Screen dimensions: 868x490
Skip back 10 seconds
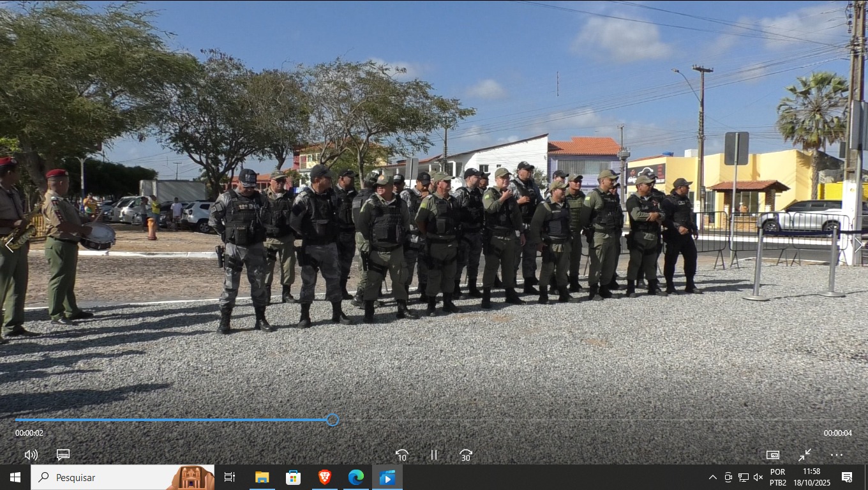click(x=401, y=455)
